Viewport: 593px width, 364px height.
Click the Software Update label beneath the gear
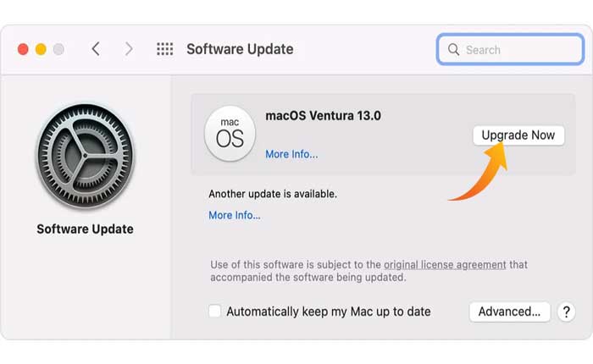point(85,229)
